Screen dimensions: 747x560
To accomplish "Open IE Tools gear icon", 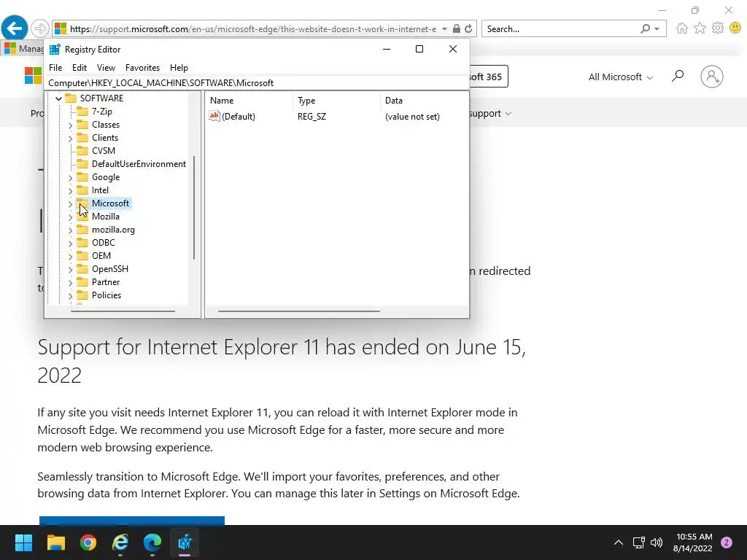I will (x=718, y=28).
